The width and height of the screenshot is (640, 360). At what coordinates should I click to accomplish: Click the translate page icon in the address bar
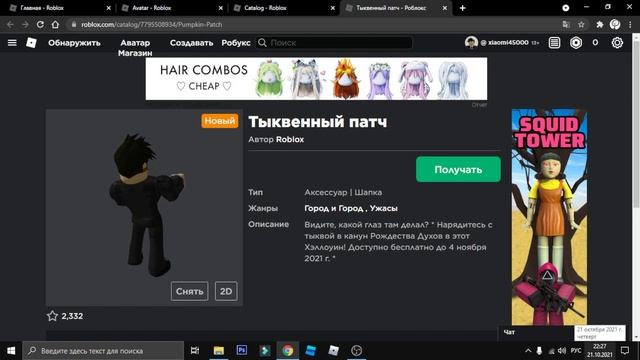coord(566,24)
